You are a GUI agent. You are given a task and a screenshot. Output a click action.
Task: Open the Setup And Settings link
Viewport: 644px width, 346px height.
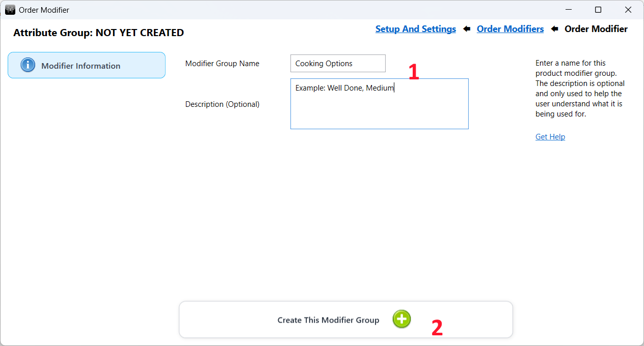416,29
